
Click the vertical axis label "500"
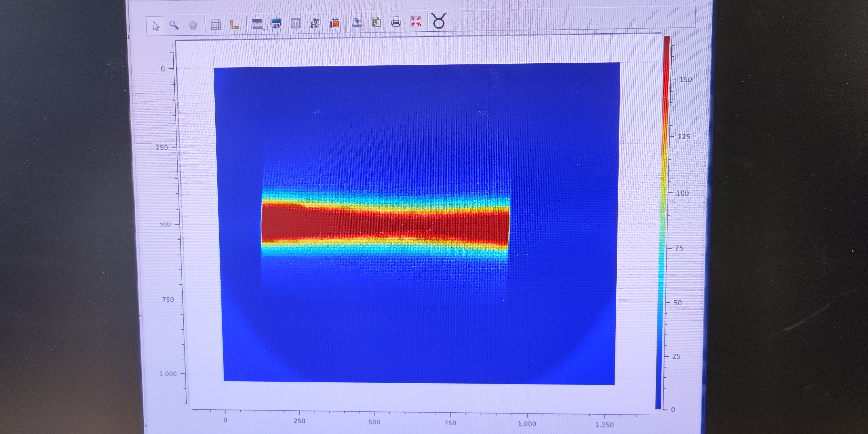pos(165,224)
